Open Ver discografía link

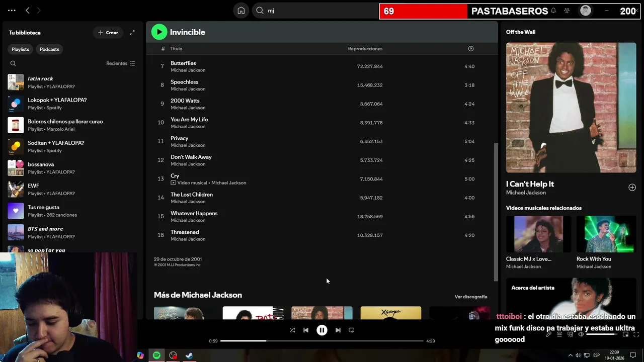[471, 297]
